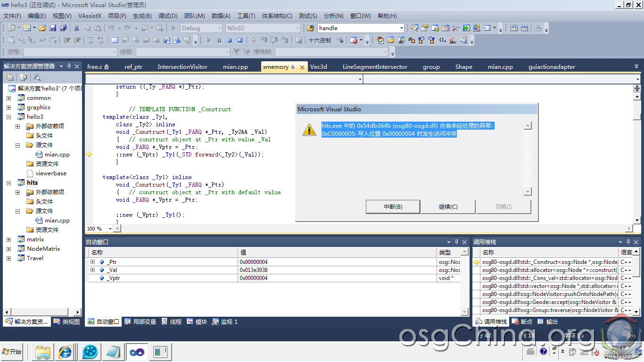Open Quick Watch icon in debug toolbar
The image size is (644, 362).
[298, 41]
